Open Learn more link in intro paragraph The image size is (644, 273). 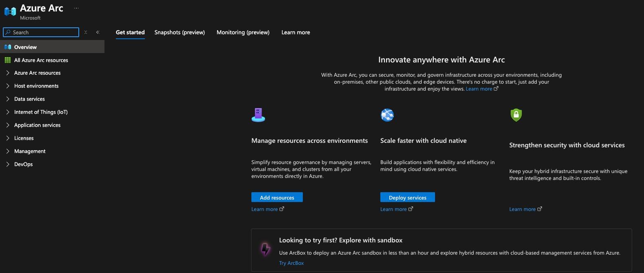click(479, 89)
